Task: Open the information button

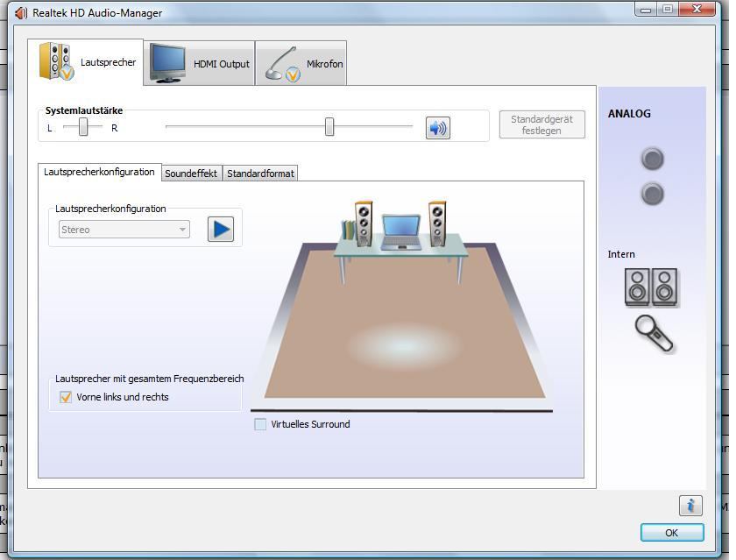Action: pyautogui.click(x=690, y=506)
